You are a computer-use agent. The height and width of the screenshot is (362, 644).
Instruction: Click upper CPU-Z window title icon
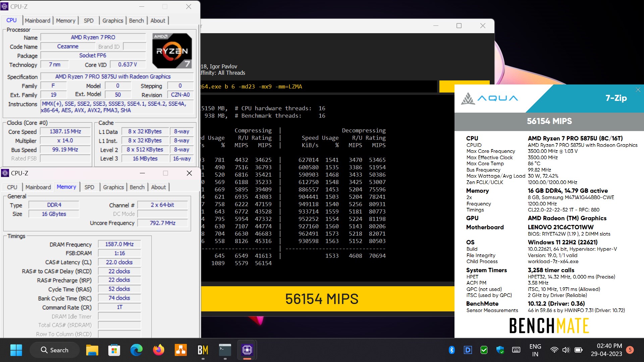click(5, 6)
